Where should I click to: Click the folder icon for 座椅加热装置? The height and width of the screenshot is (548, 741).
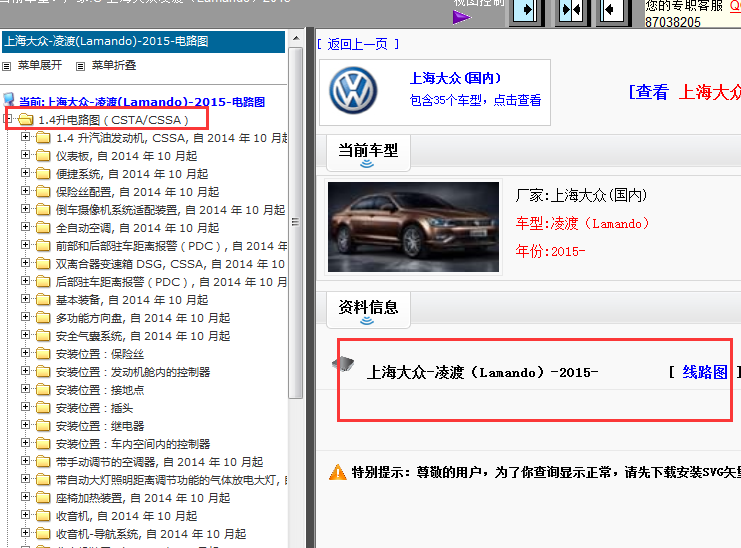(x=43, y=497)
